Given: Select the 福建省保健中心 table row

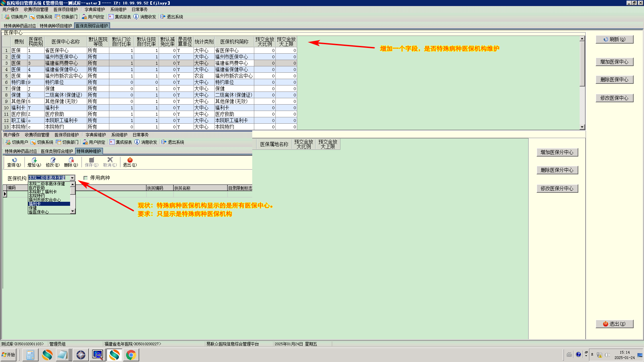Looking at the screenshot, I should [x=61, y=69].
